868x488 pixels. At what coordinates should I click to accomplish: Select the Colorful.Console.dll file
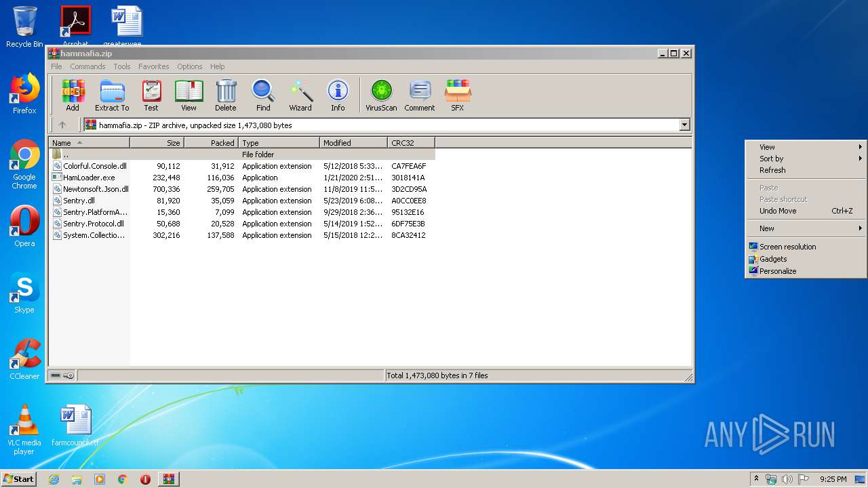(242, 166)
